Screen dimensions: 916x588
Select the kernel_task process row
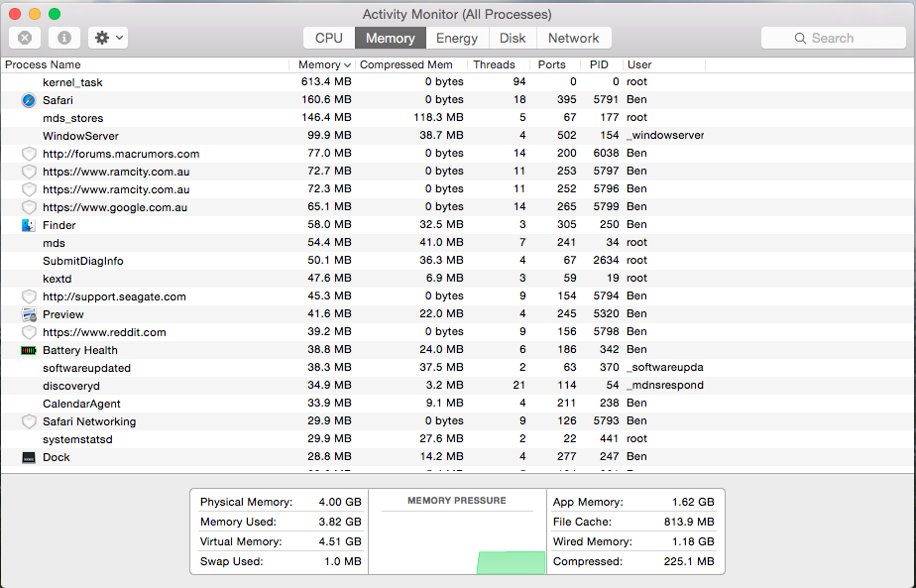coord(458,82)
